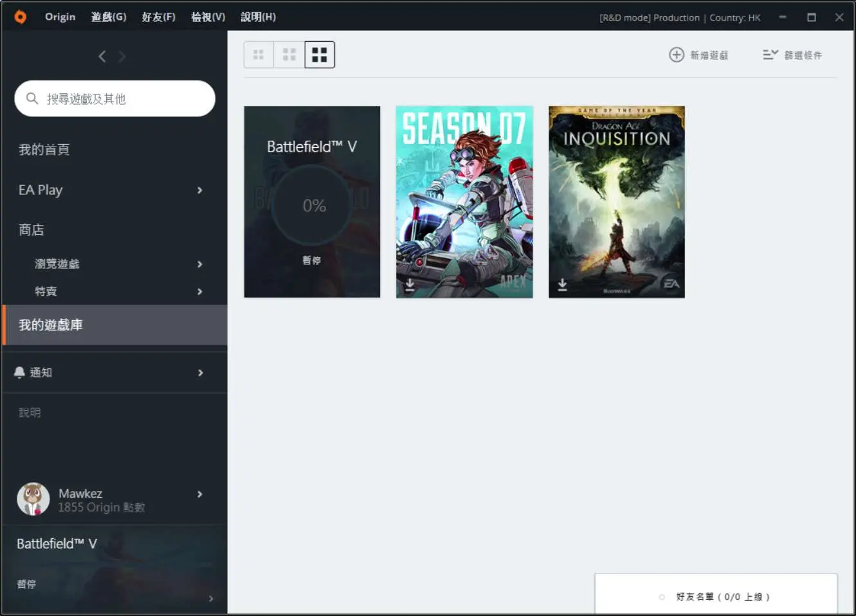The height and width of the screenshot is (616, 856).
Task: Click the Origin logo icon
Action: pos(21,17)
